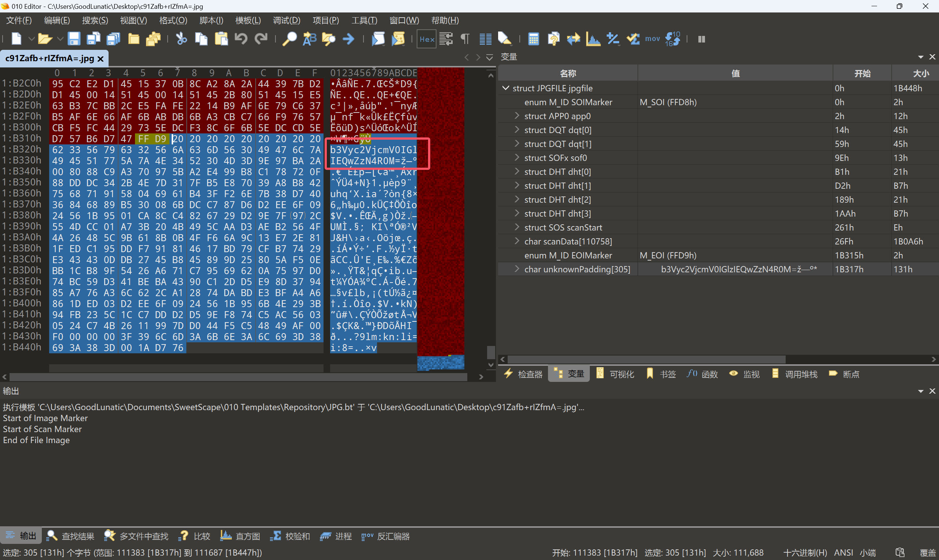Image resolution: width=939 pixels, height=560 pixels.
Task: Click the variables panel horizontal scrollbar
Action: tap(646, 359)
